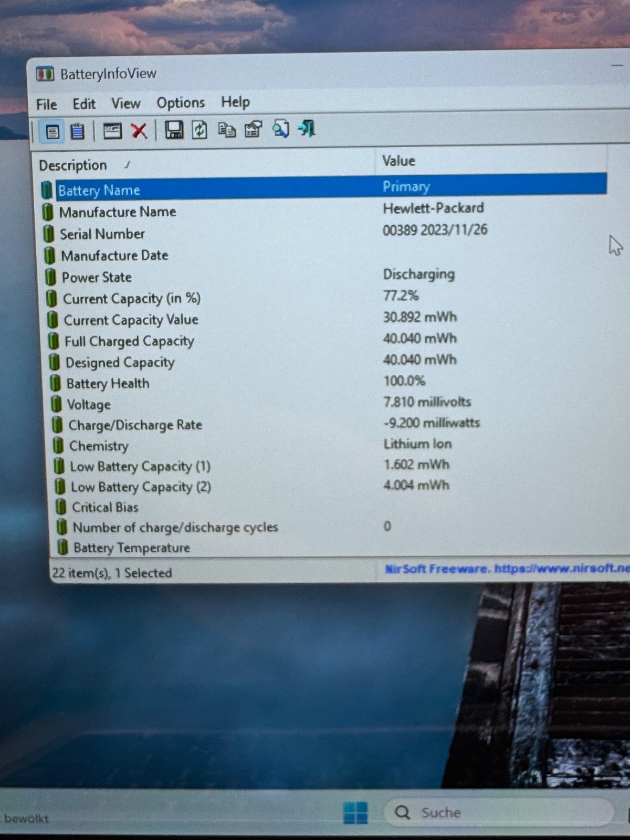This screenshot has width=630, height=840.
Task: Refresh the battery info via green arrows icon
Action: pyautogui.click(x=200, y=130)
